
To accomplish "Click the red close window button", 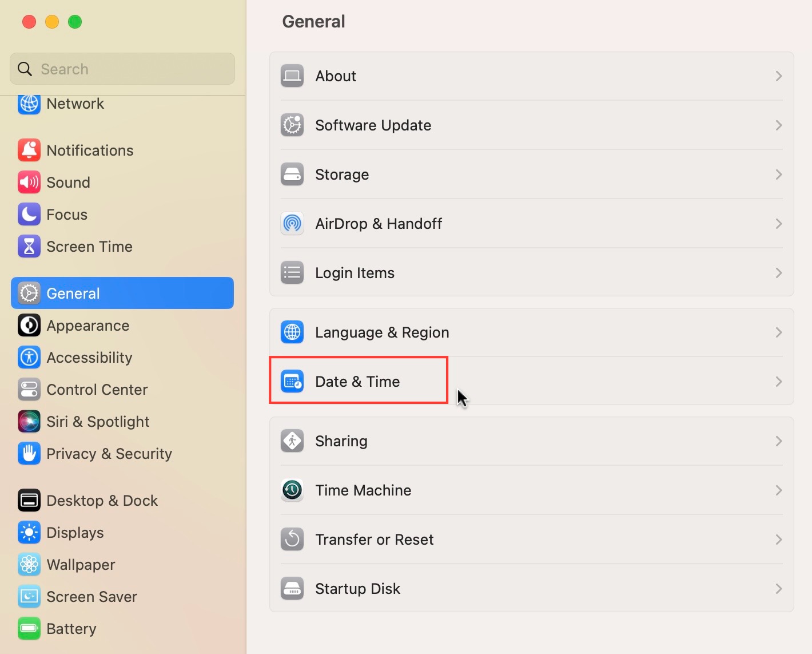I will coord(29,22).
